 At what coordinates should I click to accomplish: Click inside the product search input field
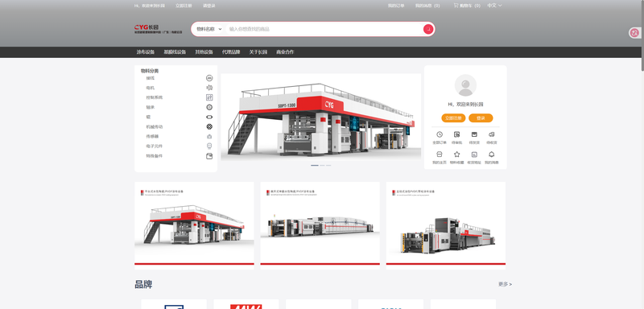[x=324, y=29]
